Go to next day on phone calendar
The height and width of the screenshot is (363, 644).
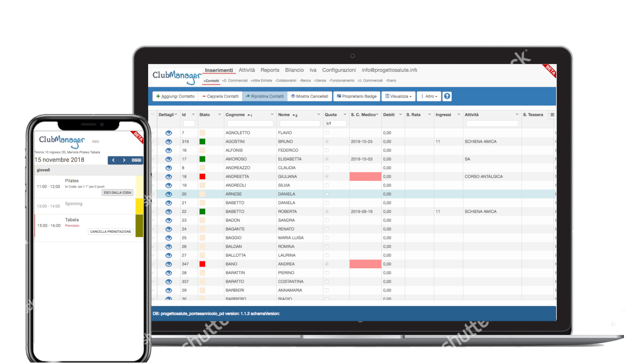pyautogui.click(x=124, y=160)
